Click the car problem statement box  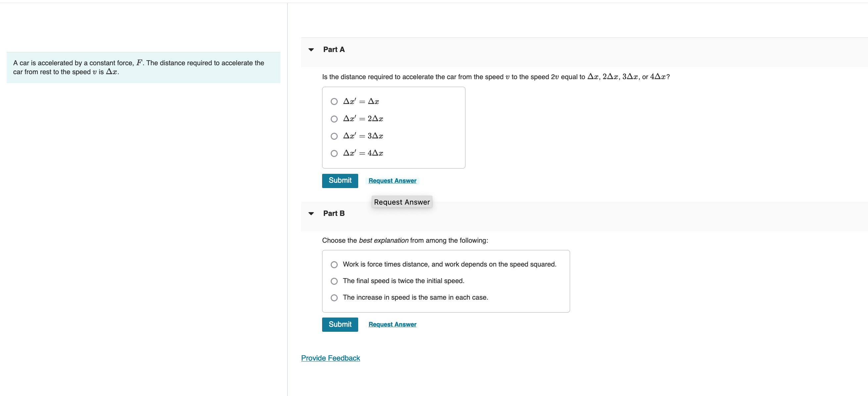pyautogui.click(x=143, y=68)
